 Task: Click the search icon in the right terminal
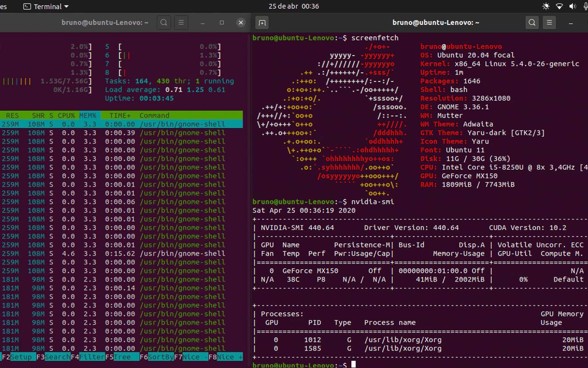pyautogui.click(x=532, y=23)
